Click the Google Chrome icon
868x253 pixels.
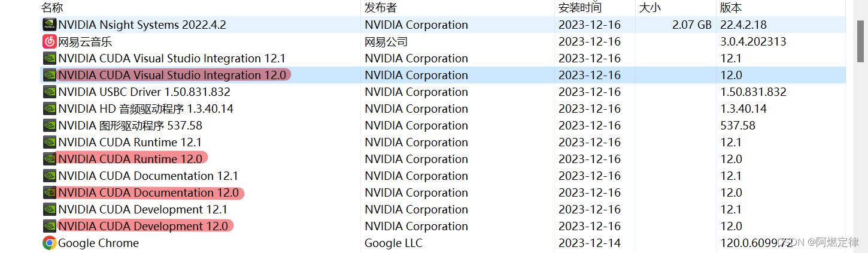(x=50, y=243)
